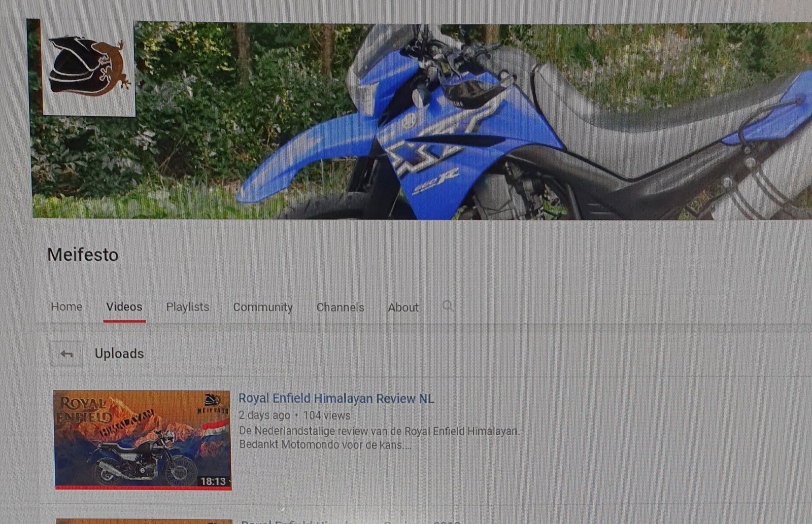
Task: Click the Meifesto helmet channel avatar
Action: (88, 67)
